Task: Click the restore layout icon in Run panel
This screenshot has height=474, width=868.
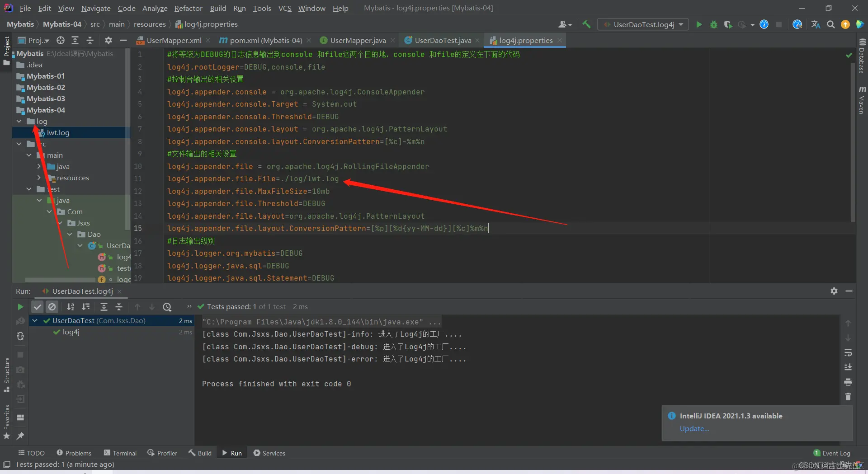Action: [x=20, y=417]
